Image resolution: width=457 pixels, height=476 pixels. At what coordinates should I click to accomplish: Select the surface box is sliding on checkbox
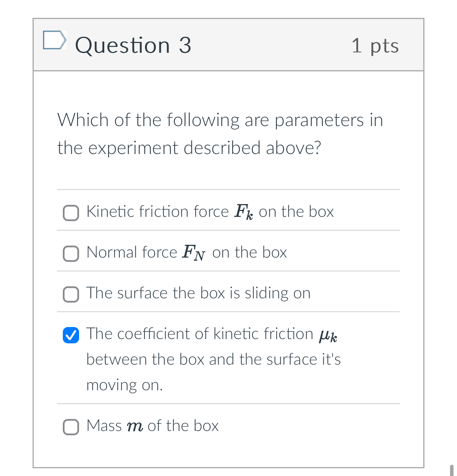pyautogui.click(x=71, y=294)
